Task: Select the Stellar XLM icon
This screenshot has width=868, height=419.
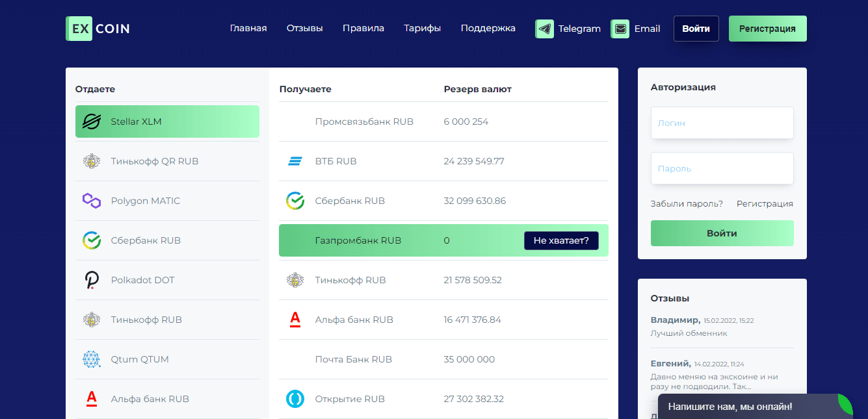Action: click(x=92, y=121)
